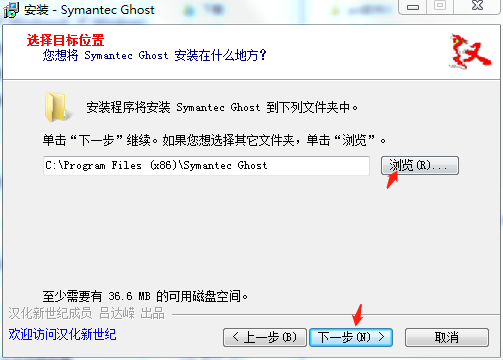The image size is (503, 360).
Task: Click the instruction line 单击“下一步”继续
Action: click(x=100, y=140)
